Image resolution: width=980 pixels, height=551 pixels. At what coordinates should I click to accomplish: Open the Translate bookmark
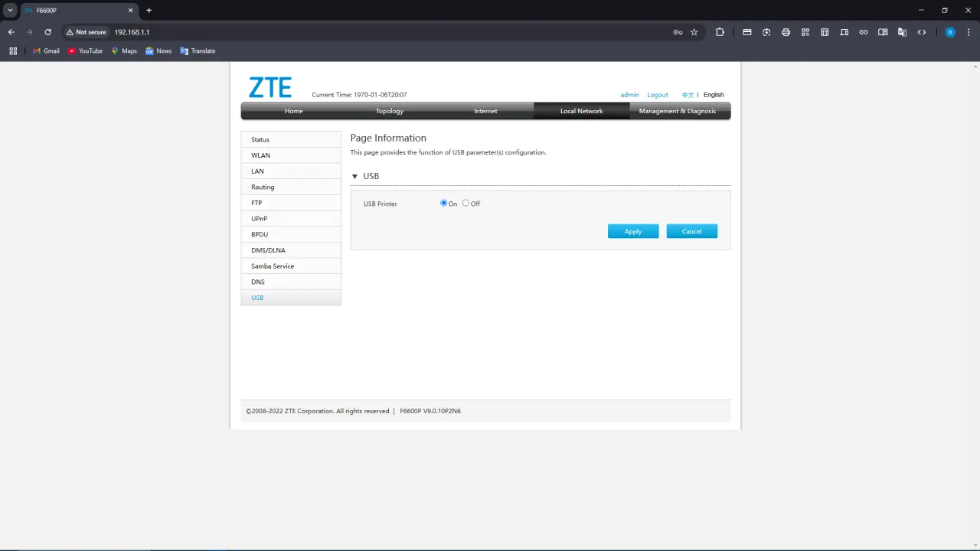198,51
